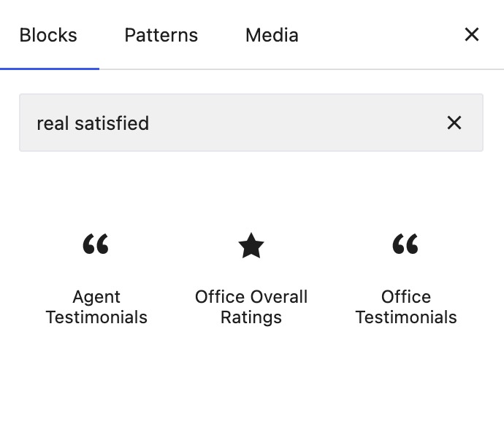
Task: Click the word 'satisfied' in search box
Action: 112,123
